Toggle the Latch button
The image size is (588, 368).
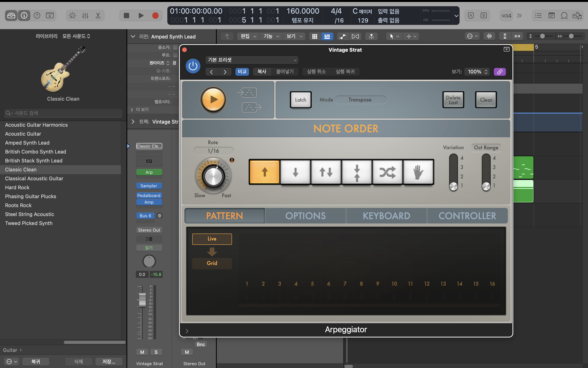[x=300, y=100]
